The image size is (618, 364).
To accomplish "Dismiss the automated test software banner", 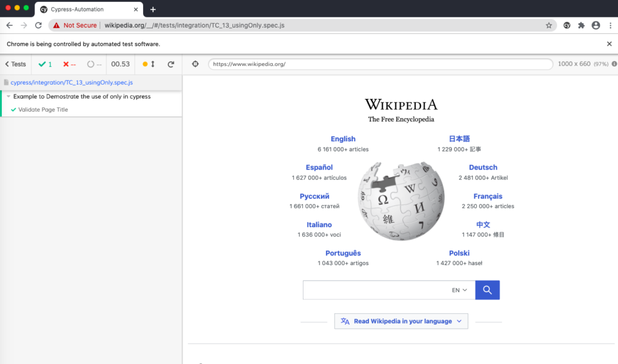I will click(x=609, y=44).
